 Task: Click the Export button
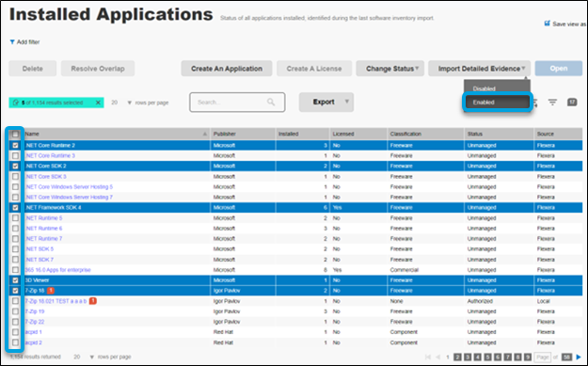coord(326,102)
